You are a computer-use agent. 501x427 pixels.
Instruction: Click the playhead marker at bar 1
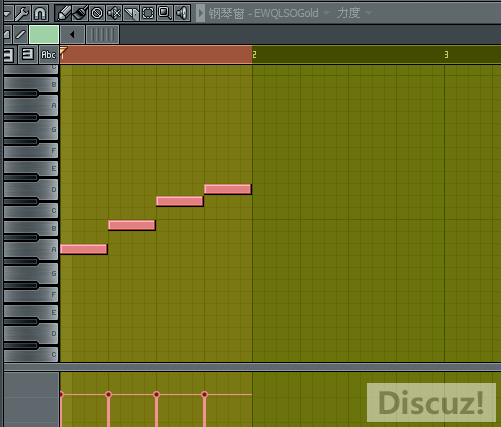63,53
